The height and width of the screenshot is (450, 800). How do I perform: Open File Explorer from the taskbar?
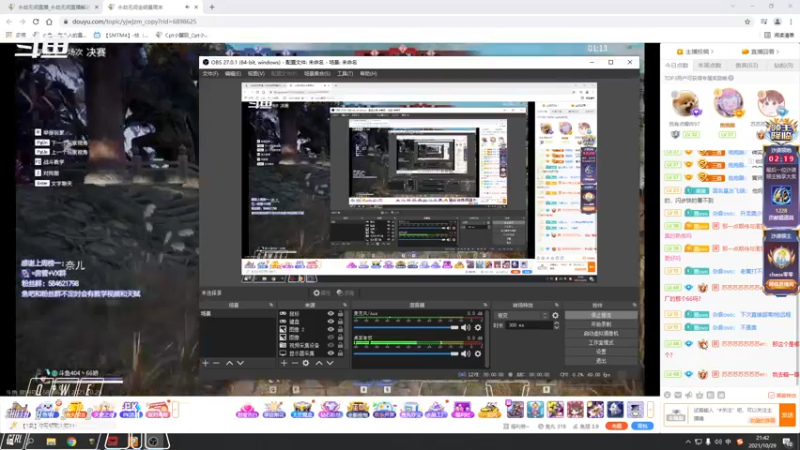(51, 442)
